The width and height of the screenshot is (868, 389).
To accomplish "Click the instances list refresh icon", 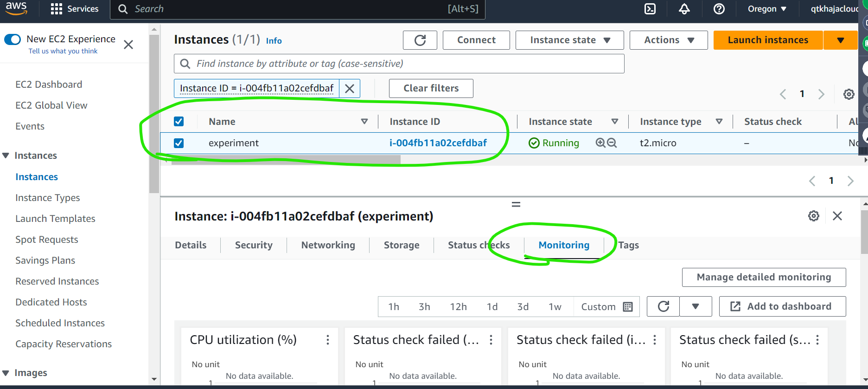I will 420,40.
